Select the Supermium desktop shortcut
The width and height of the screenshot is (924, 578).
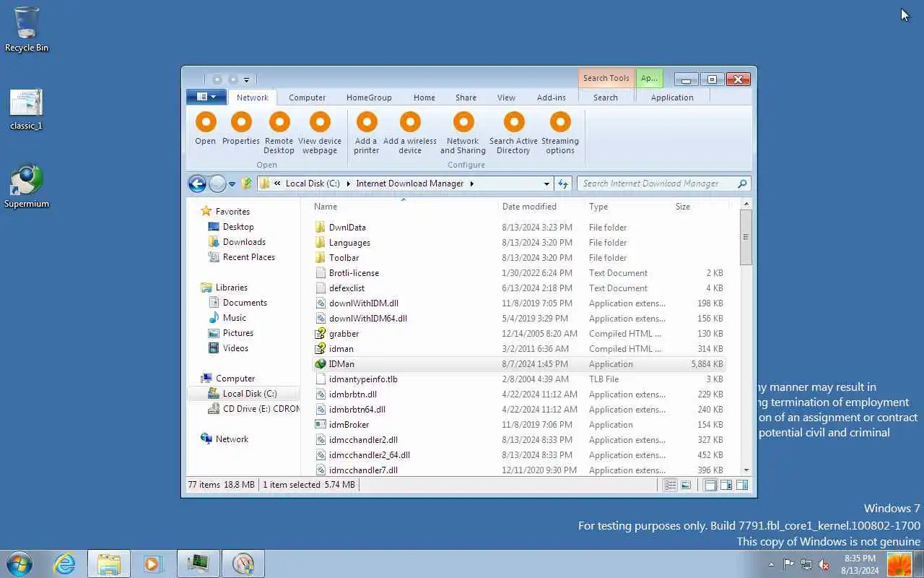pyautogui.click(x=27, y=187)
